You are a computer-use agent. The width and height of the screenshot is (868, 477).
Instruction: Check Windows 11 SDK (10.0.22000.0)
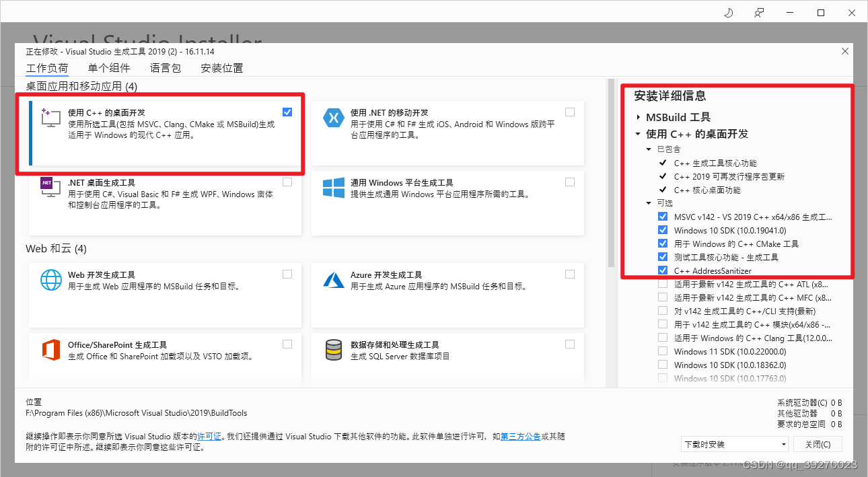click(x=663, y=351)
